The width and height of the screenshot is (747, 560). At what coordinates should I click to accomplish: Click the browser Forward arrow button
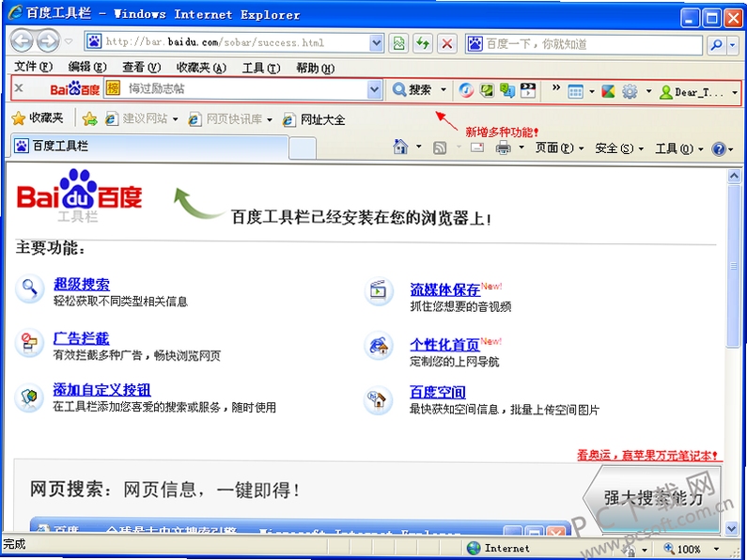click(x=48, y=42)
